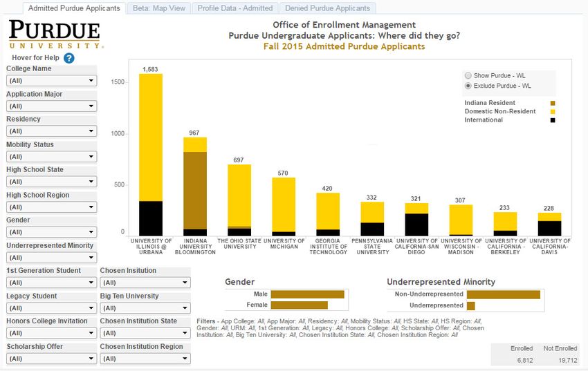Click the Indiana Resident legend label
This screenshot has width=588, height=371.
point(490,103)
